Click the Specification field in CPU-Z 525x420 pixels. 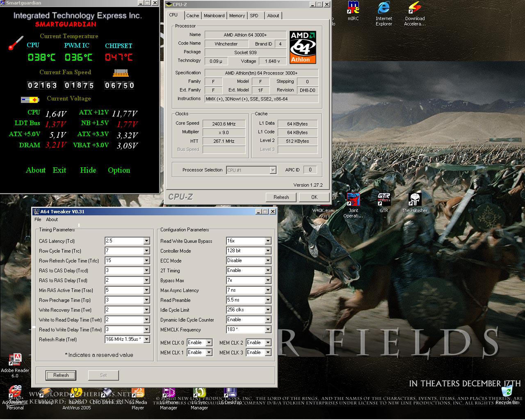point(261,73)
